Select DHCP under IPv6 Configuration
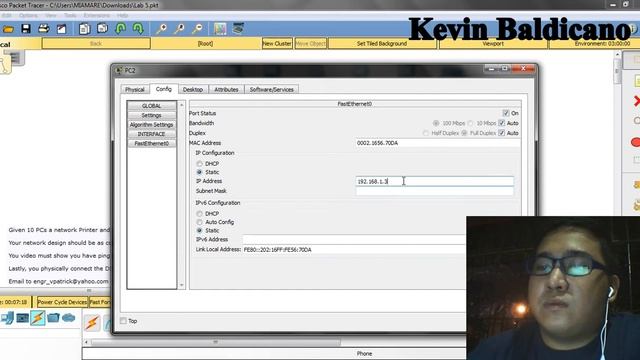The width and height of the screenshot is (640, 360). point(200,213)
